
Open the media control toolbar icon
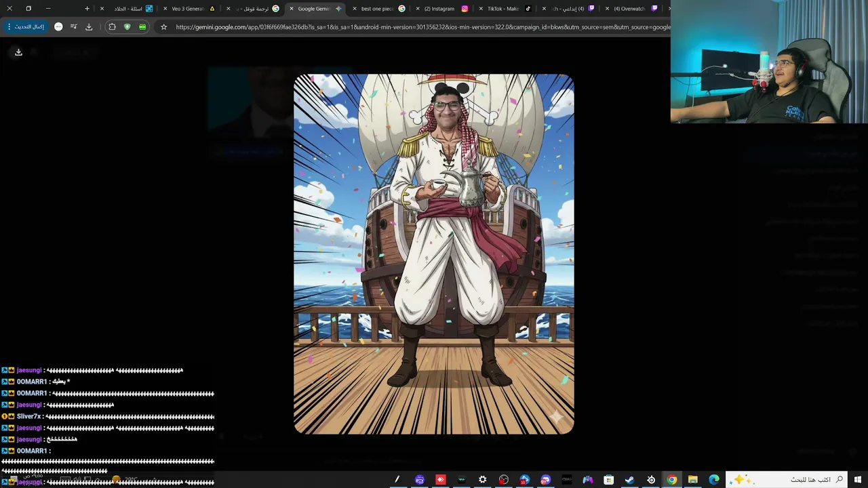click(x=73, y=26)
